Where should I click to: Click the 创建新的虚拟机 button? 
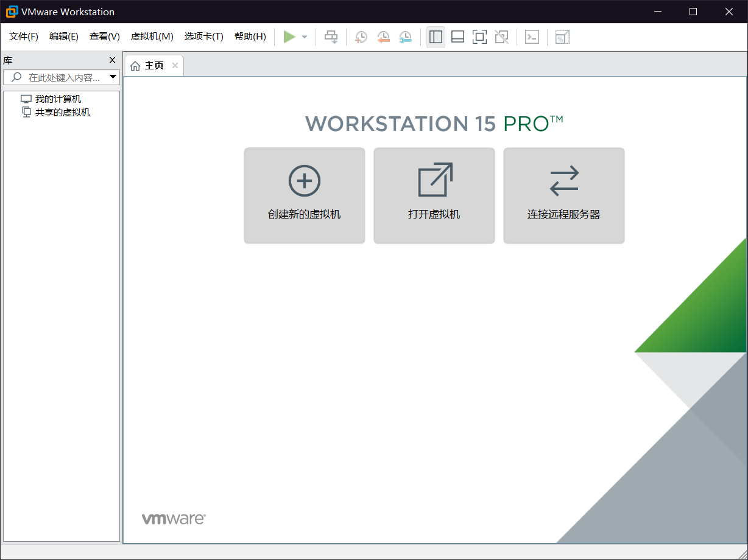(x=305, y=195)
